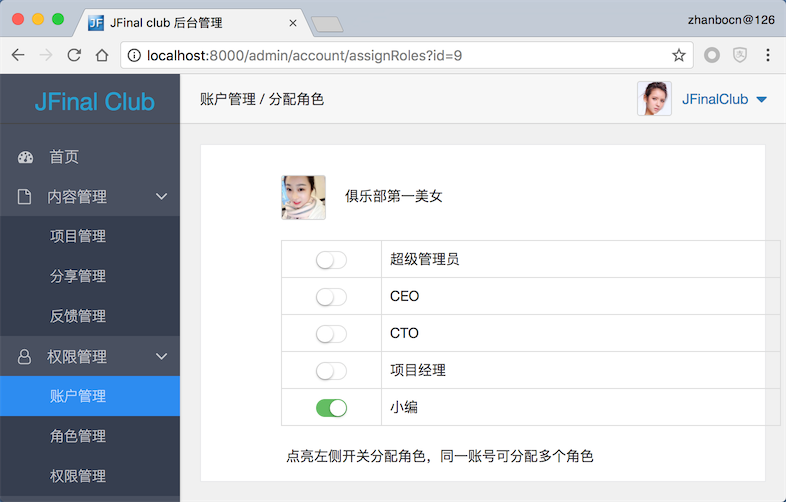Image resolution: width=786 pixels, height=502 pixels.
Task: Click the 项目经理 role name
Action: pyautogui.click(x=418, y=370)
